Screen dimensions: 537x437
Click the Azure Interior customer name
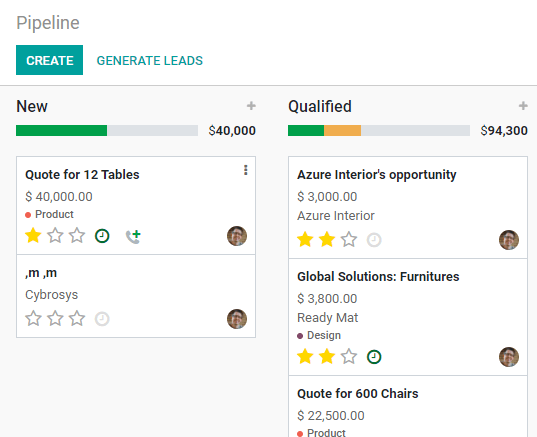coord(336,216)
